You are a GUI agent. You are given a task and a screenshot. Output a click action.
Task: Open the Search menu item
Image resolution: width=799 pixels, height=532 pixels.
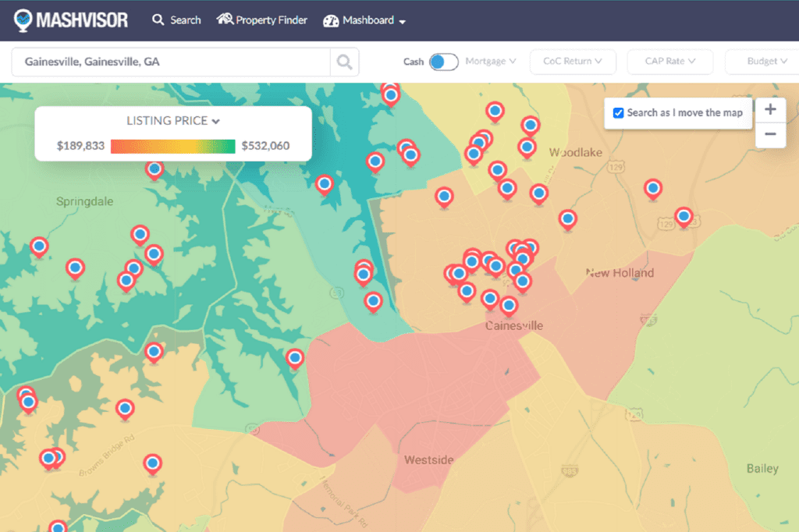click(176, 20)
